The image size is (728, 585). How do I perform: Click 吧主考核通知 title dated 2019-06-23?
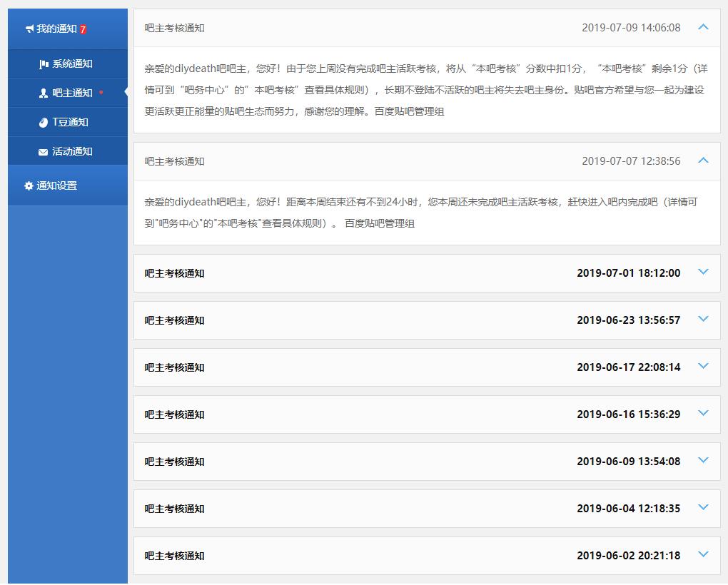(175, 320)
